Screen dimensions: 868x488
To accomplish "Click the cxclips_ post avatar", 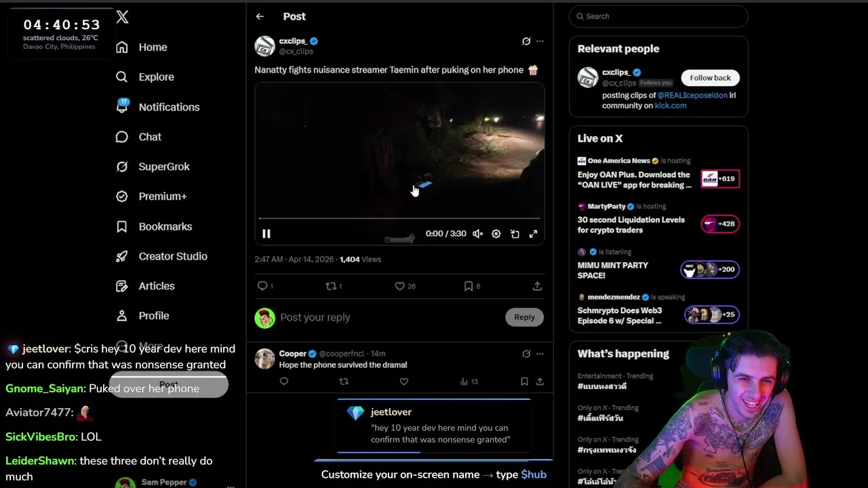I will coord(264,46).
